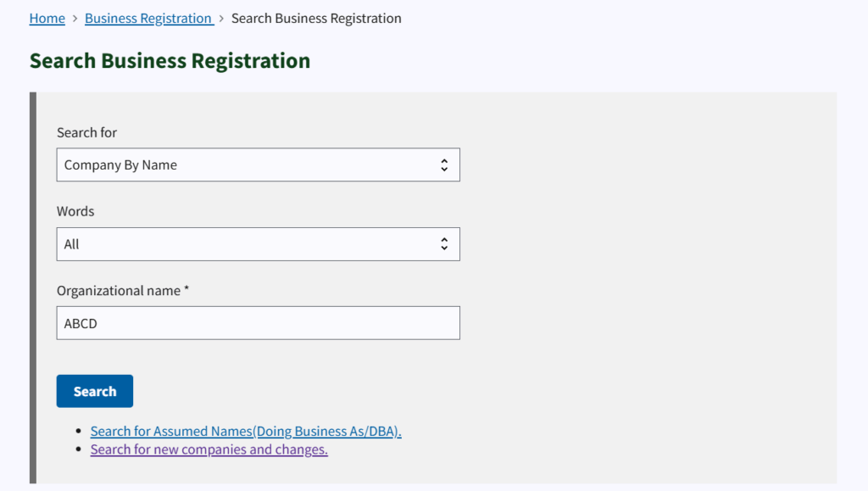Focus the Organizational name field containing ABCD

tap(258, 323)
